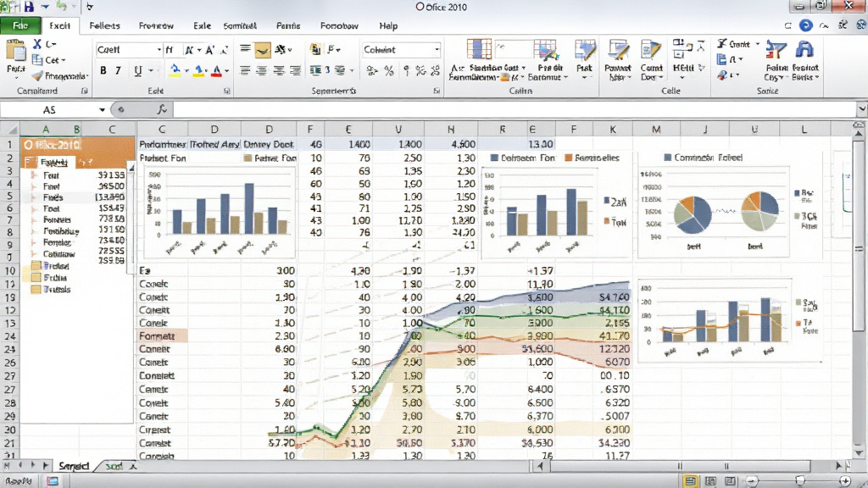Open the Cet copy dropdown arrow
This screenshot has width=868, height=488.
63,60
